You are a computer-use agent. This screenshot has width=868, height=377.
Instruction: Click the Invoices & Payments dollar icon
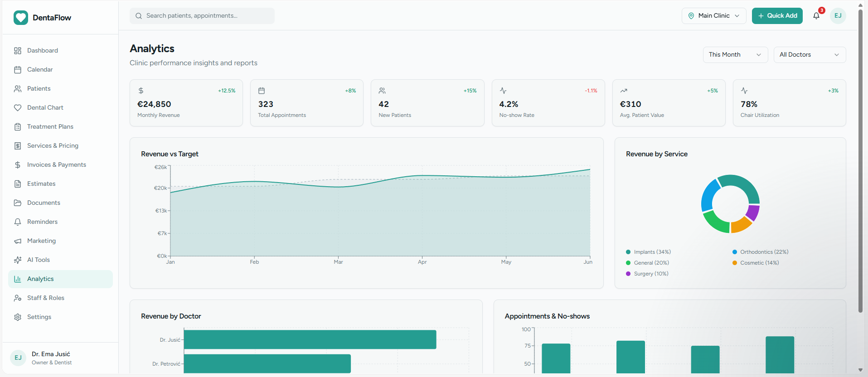click(x=18, y=165)
